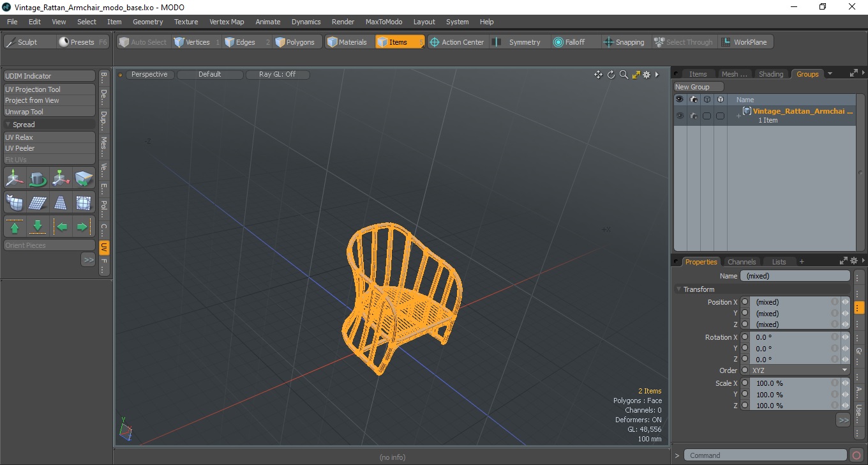Open Properties panel gear settings icon

(x=854, y=261)
